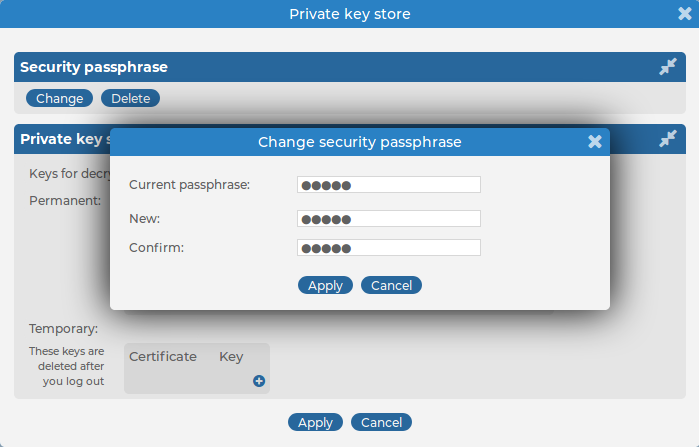Click the Certificate column header
This screenshot has height=447, width=699.
click(x=163, y=357)
